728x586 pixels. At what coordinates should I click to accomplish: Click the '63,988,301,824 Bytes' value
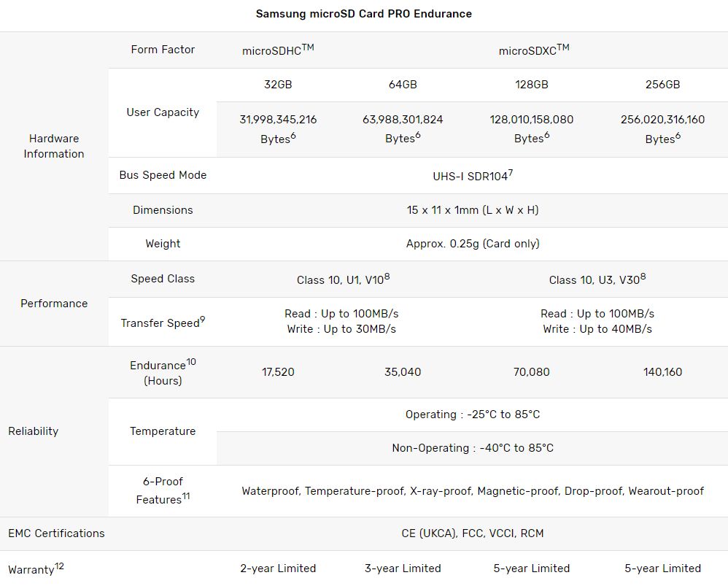click(403, 128)
